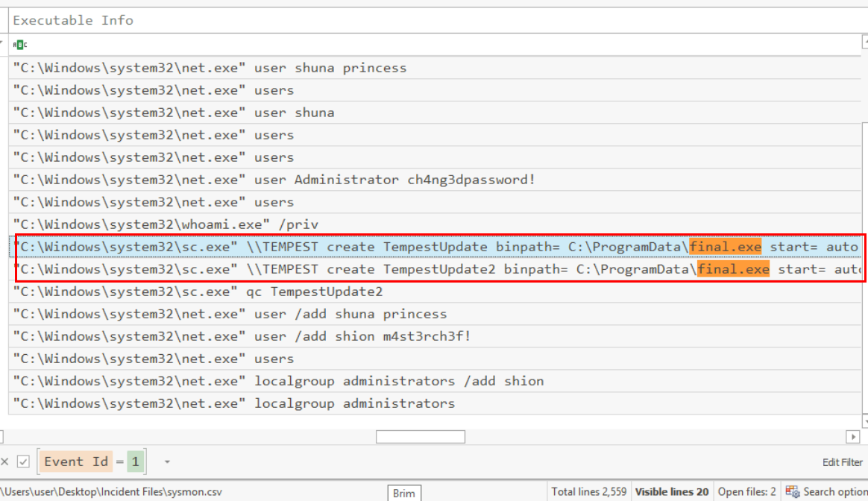Click the Event Id field in the filter
Viewport: 868px width, 501px height.
coord(76,461)
